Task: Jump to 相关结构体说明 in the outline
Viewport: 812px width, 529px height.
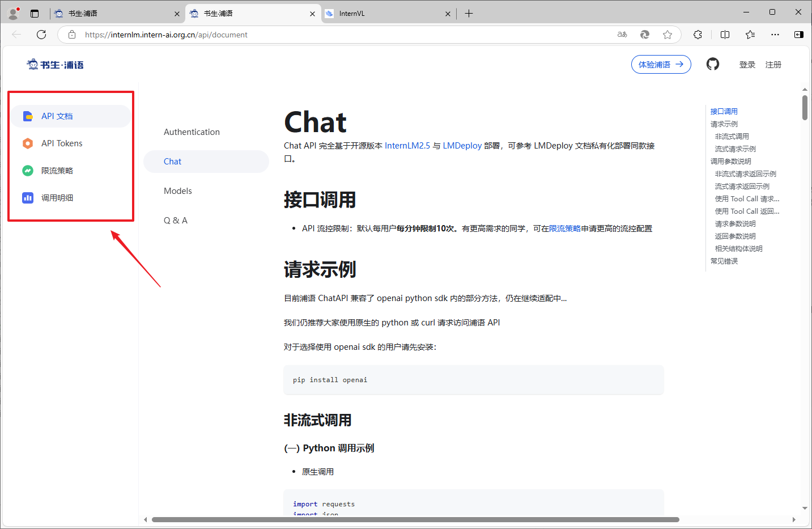Action: click(739, 249)
